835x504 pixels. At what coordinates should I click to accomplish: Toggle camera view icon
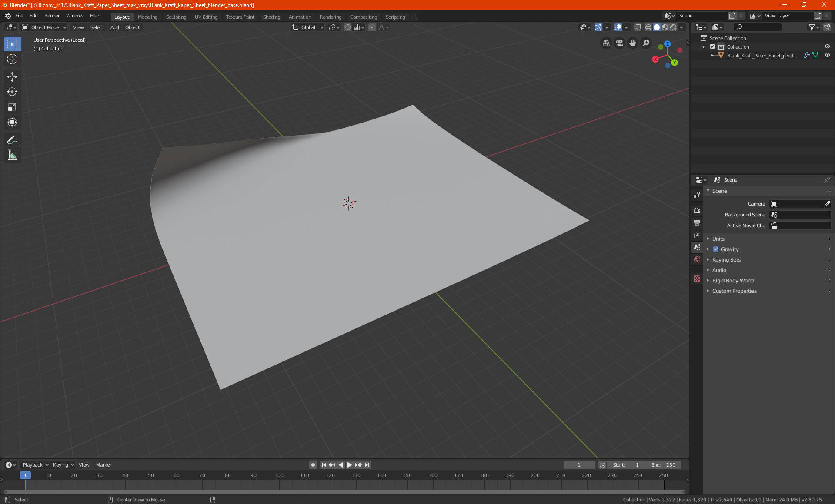coord(619,43)
